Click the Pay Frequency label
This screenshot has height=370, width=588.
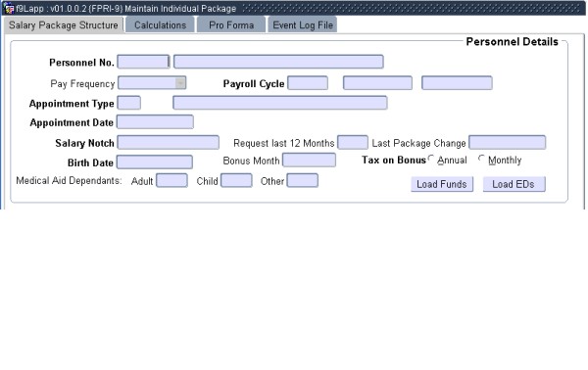tap(82, 84)
